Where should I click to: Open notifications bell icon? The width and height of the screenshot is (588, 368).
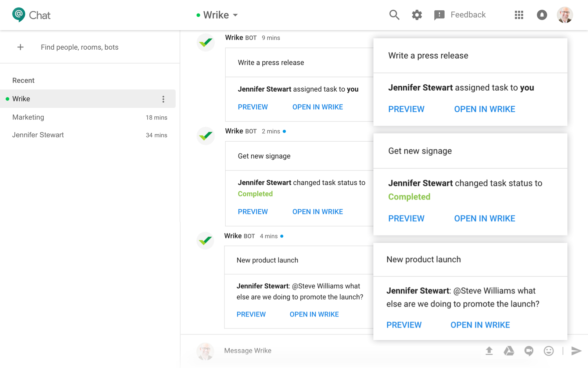(x=542, y=15)
